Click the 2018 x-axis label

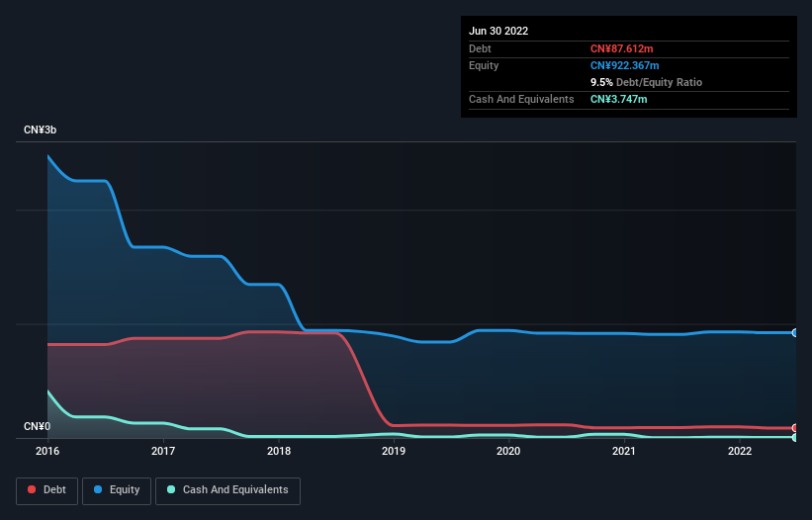click(x=279, y=451)
